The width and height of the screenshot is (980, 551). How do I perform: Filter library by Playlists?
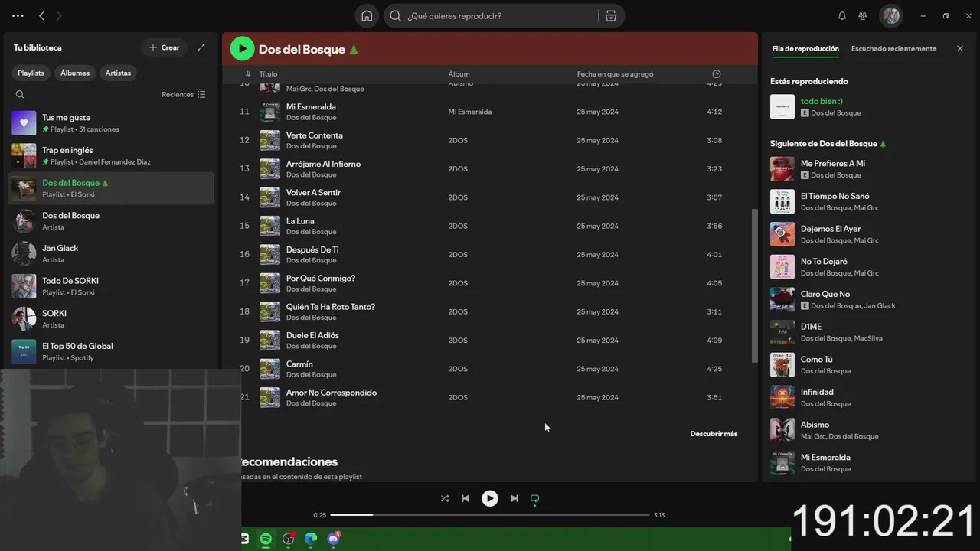tap(31, 73)
